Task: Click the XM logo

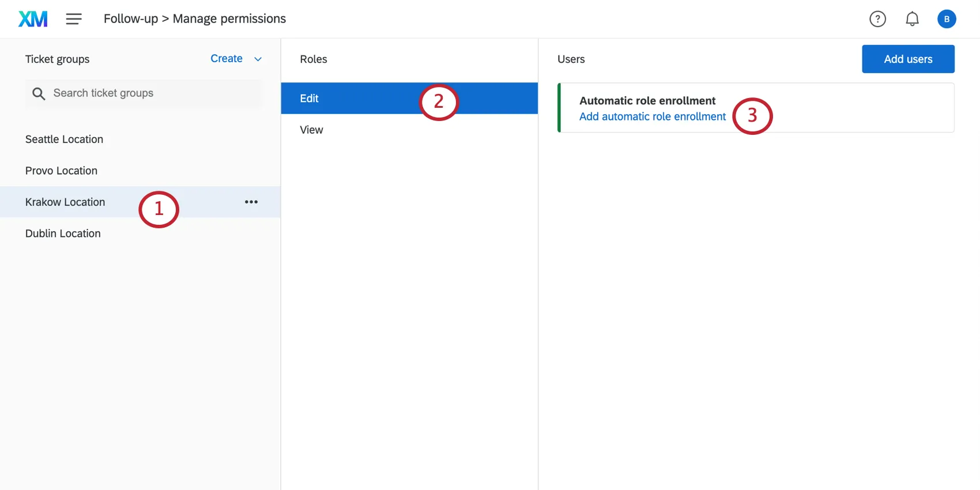Action: [x=33, y=19]
